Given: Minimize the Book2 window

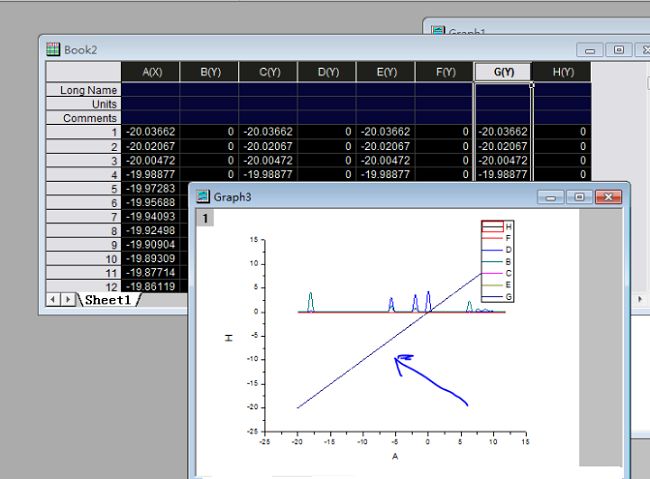Looking at the screenshot, I should pyautogui.click(x=589, y=50).
